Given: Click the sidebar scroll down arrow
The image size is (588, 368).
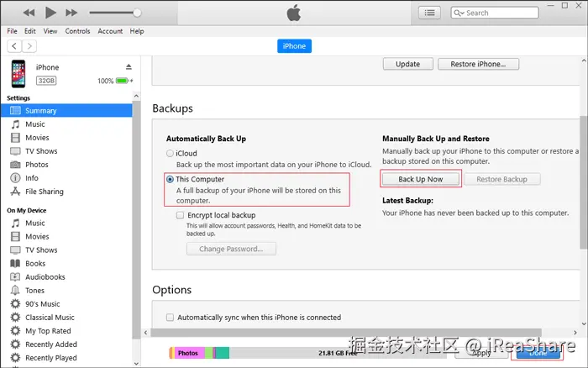Looking at the screenshot, I should pos(136,364).
